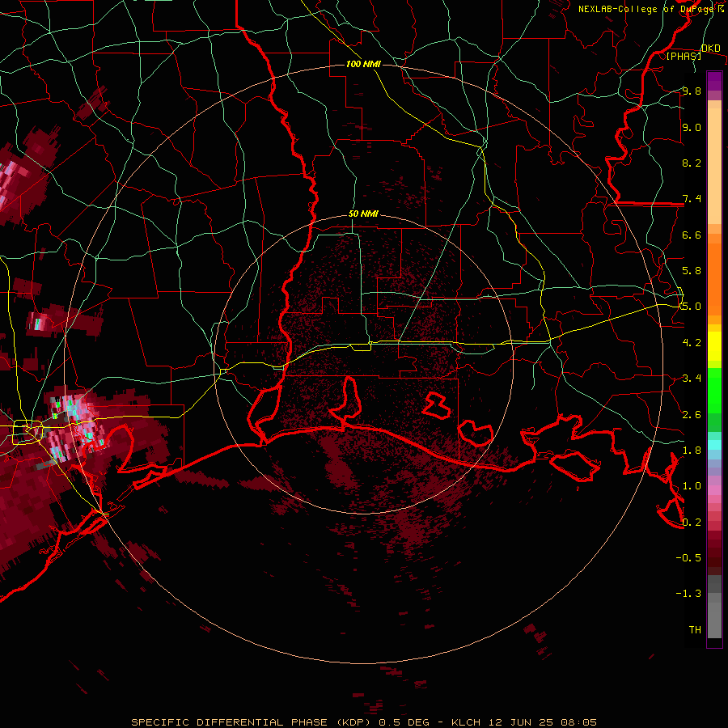Click the -0.5 value on the color scale
This screenshot has width=728, height=728.
coord(688,557)
